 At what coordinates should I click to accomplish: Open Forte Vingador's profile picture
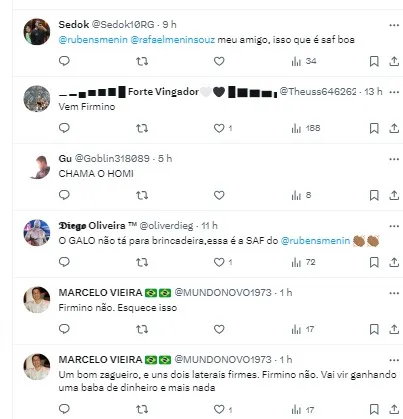coord(37,99)
